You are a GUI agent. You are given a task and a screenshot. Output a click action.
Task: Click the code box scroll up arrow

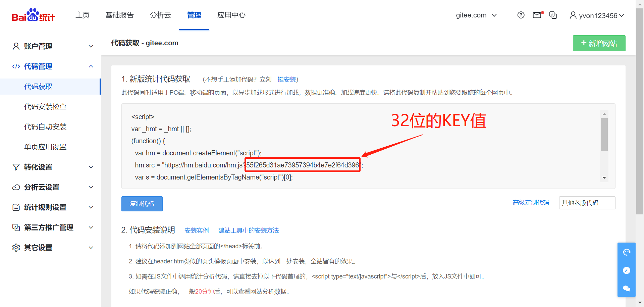(604, 114)
